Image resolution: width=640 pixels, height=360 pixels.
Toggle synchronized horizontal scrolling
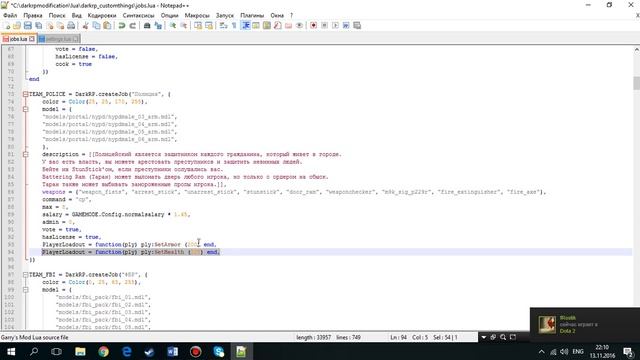[209, 26]
